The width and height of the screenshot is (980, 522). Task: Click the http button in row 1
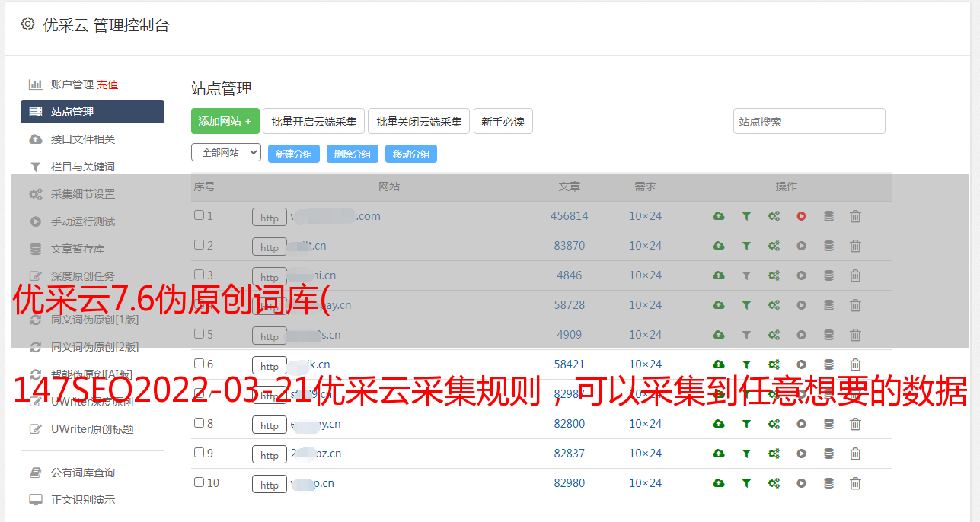pos(270,218)
